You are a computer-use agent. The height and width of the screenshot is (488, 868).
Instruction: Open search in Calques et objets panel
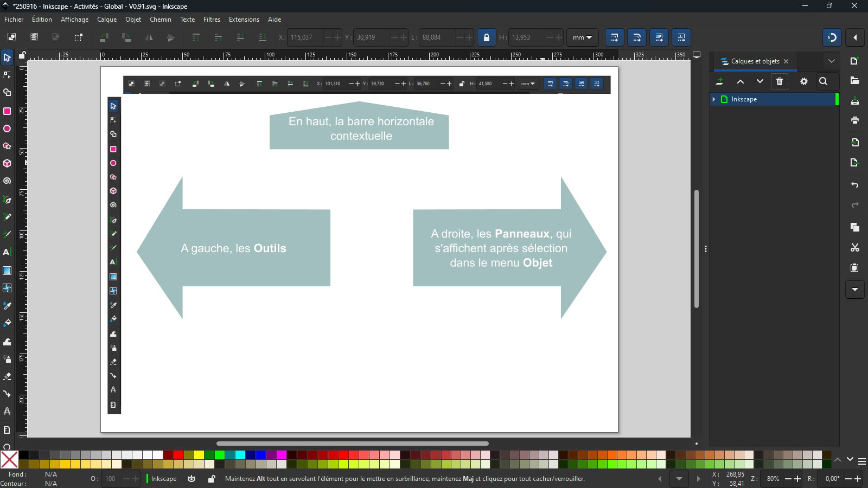[824, 81]
